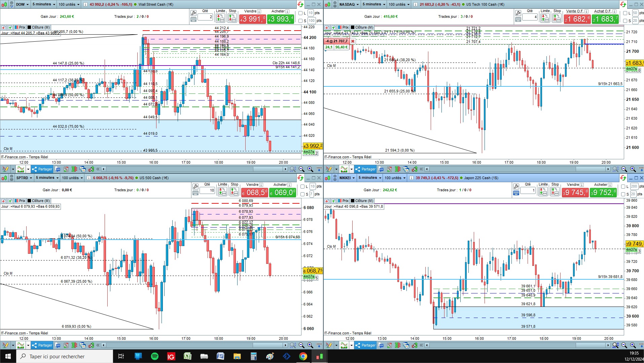
Task: Close the NASDAQ open position with red X
Action: tap(353, 41)
